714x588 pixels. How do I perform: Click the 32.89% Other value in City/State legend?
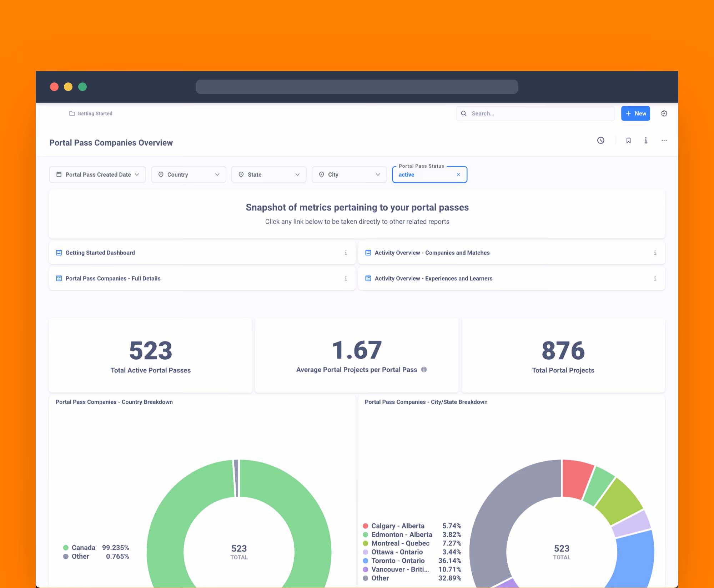[450, 578]
